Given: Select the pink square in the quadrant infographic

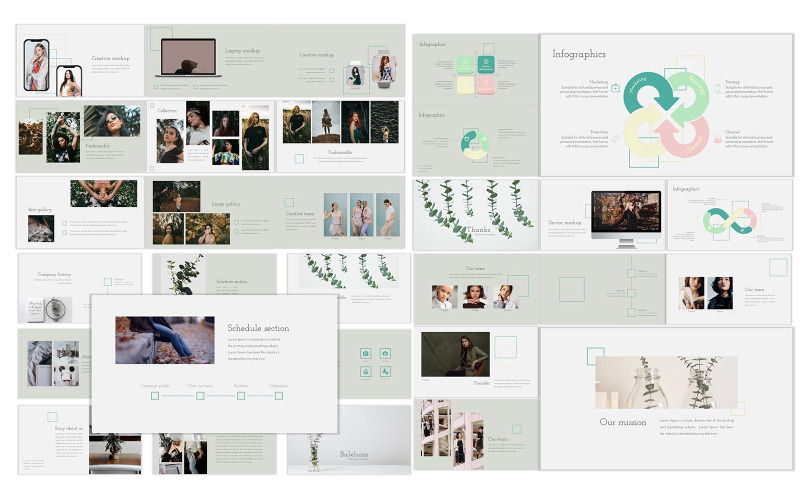Looking at the screenshot, I should 485,86.
